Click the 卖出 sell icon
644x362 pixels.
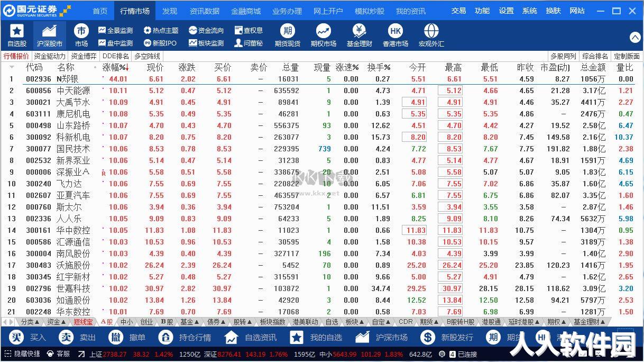pos(66,337)
